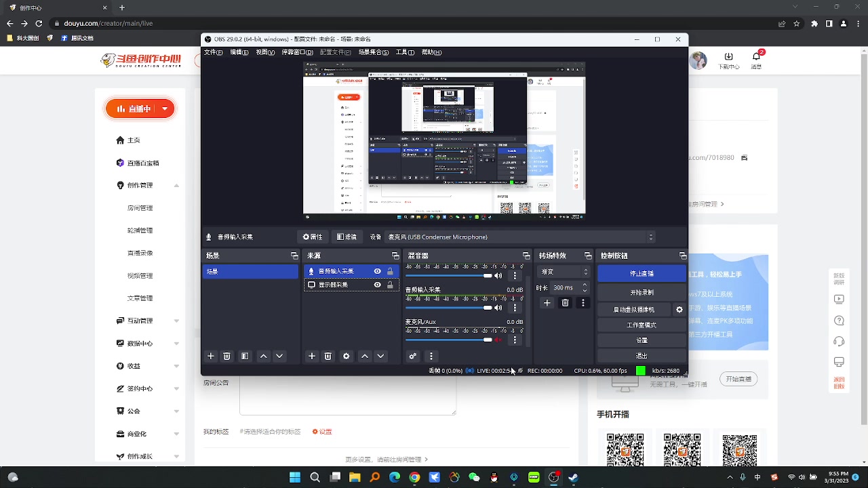The width and height of the screenshot is (868, 488).
Task: Toggle visibility of 音频输入采集 source
Action: click(378, 271)
